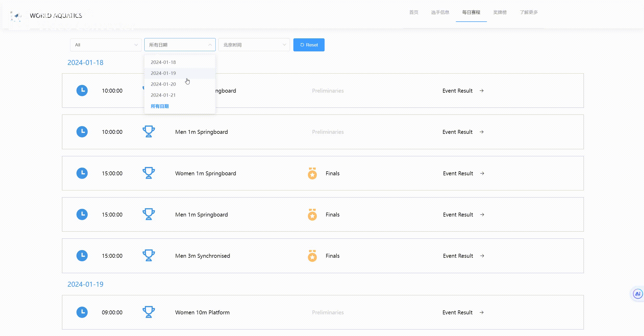Click trophy icon for Men 1m Springboard preliminaries

[149, 131]
